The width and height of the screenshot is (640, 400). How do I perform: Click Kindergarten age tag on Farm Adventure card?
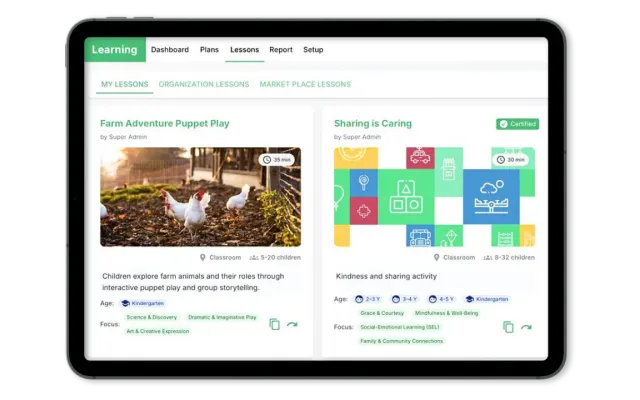[x=143, y=303]
